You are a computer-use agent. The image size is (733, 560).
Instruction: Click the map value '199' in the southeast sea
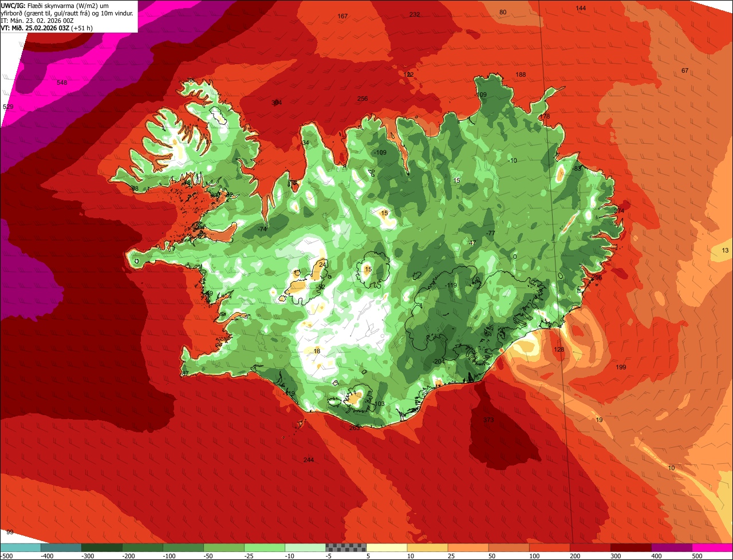(x=621, y=367)
